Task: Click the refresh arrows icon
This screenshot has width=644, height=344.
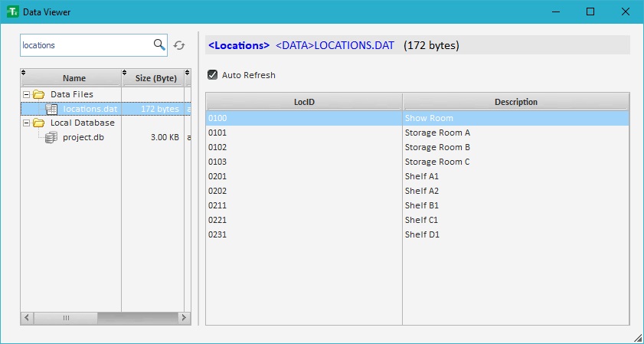Action: 179,45
